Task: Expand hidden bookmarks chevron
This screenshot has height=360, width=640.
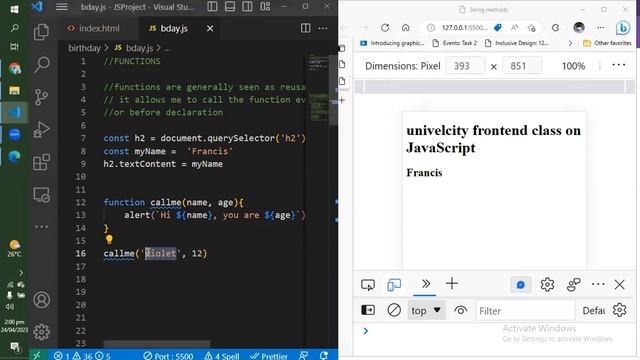Action: [570, 43]
